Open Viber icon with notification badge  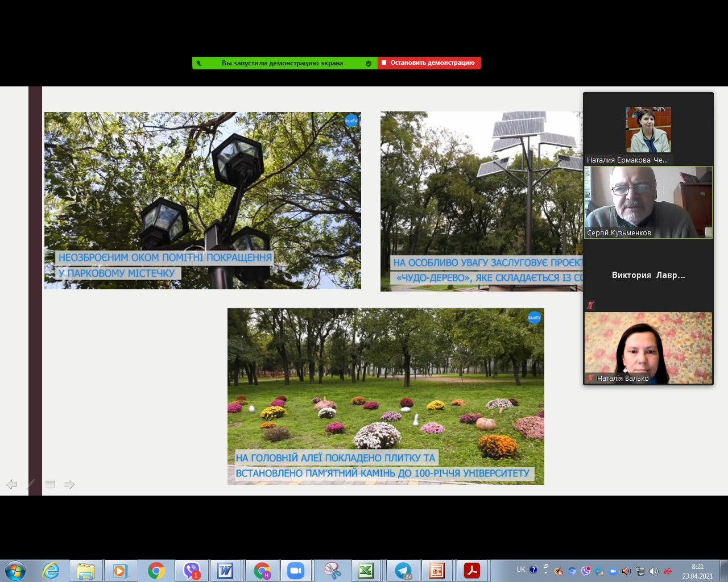[x=192, y=570]
